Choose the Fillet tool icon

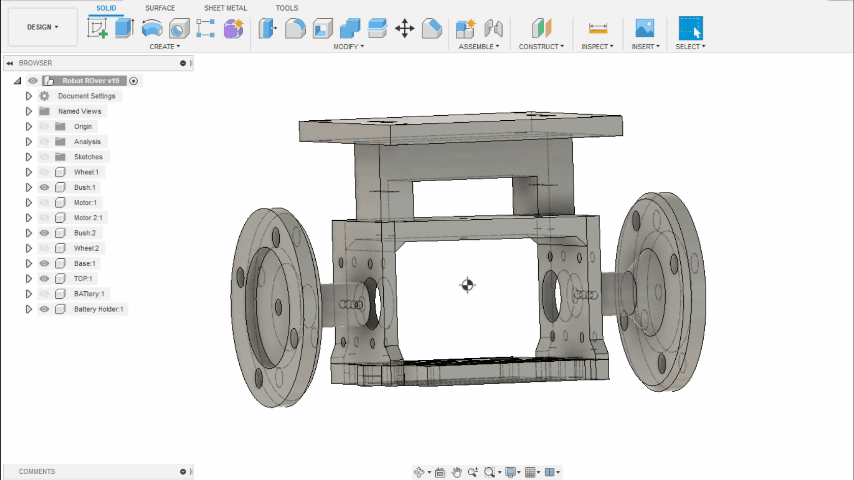(295, 28)
